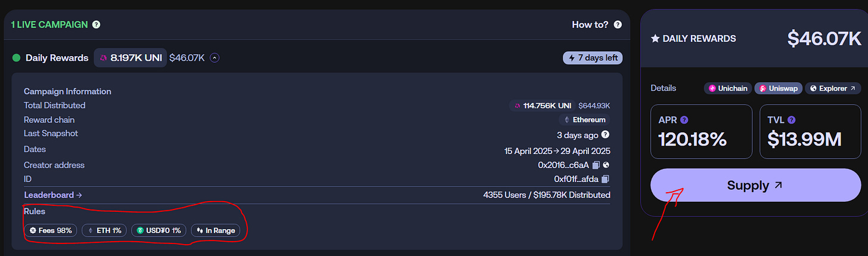Click the USD₮0 1% rule chip
868x256 pixels.
pos(159,230)
